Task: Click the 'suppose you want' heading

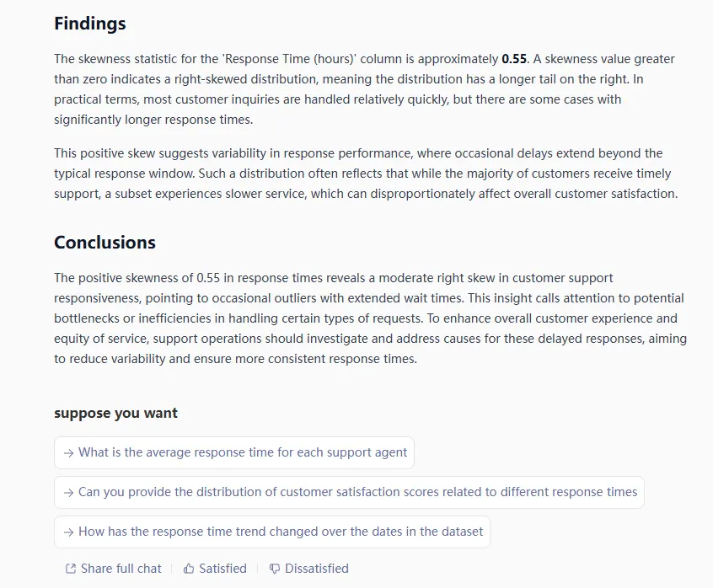Action: pyautogui.click(x=115, y=413)
